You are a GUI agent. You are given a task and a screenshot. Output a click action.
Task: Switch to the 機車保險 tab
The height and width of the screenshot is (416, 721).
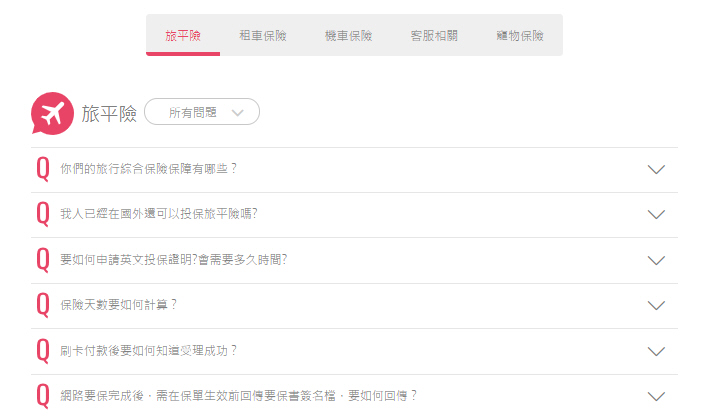click(x=349, y=35)
